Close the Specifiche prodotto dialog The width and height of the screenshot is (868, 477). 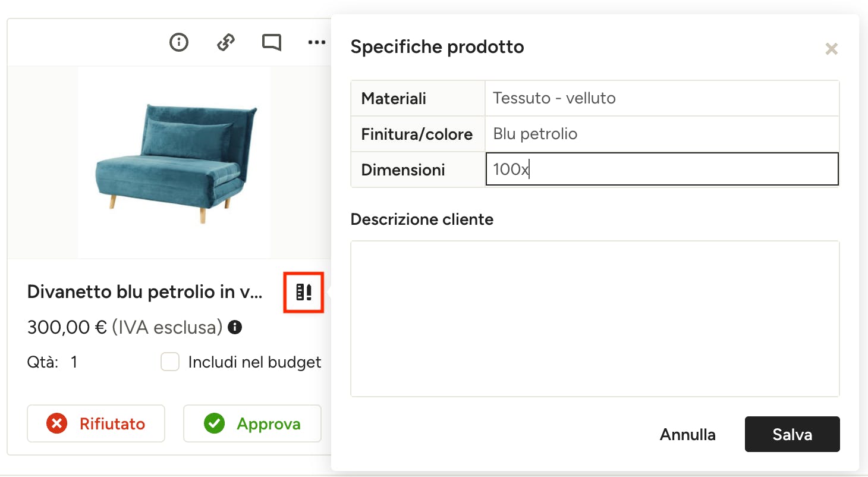831,49
